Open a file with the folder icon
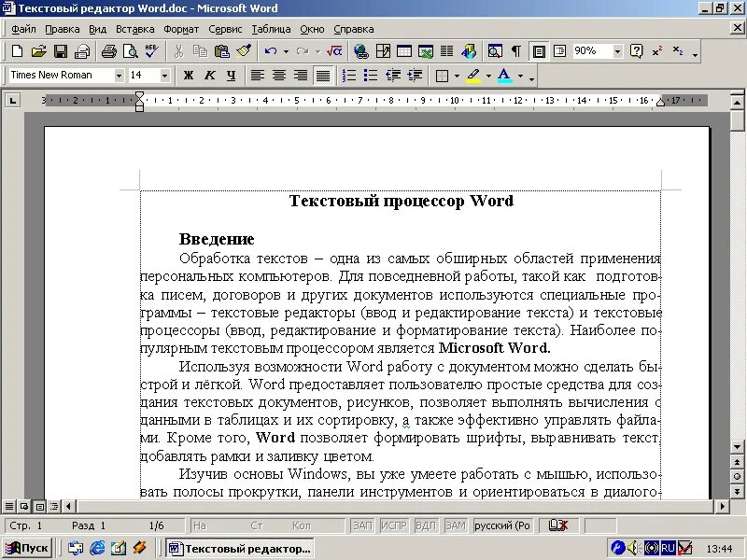 coord(39,51)
